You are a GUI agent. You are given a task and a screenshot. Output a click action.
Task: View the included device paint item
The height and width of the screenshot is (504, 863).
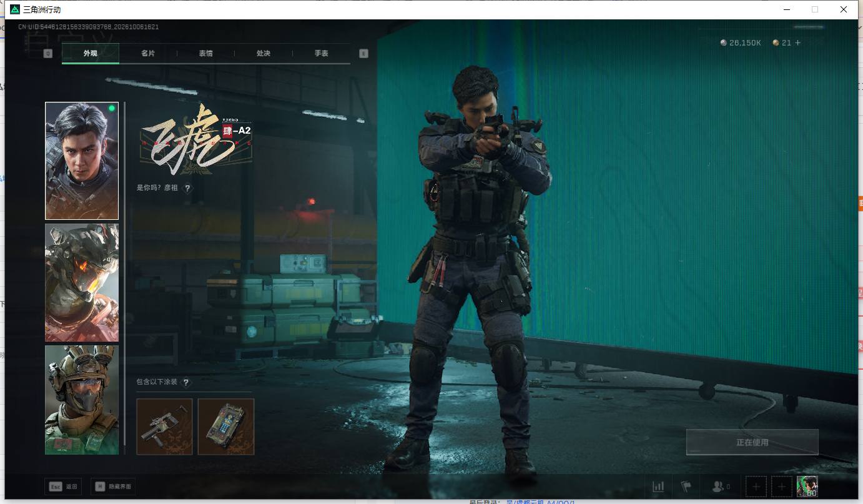[226, 427]
